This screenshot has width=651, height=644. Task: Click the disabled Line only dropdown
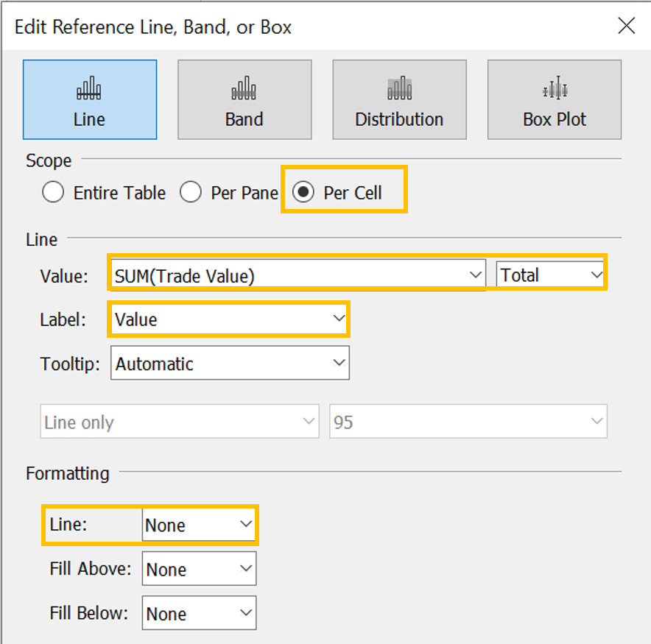[178, 422]
